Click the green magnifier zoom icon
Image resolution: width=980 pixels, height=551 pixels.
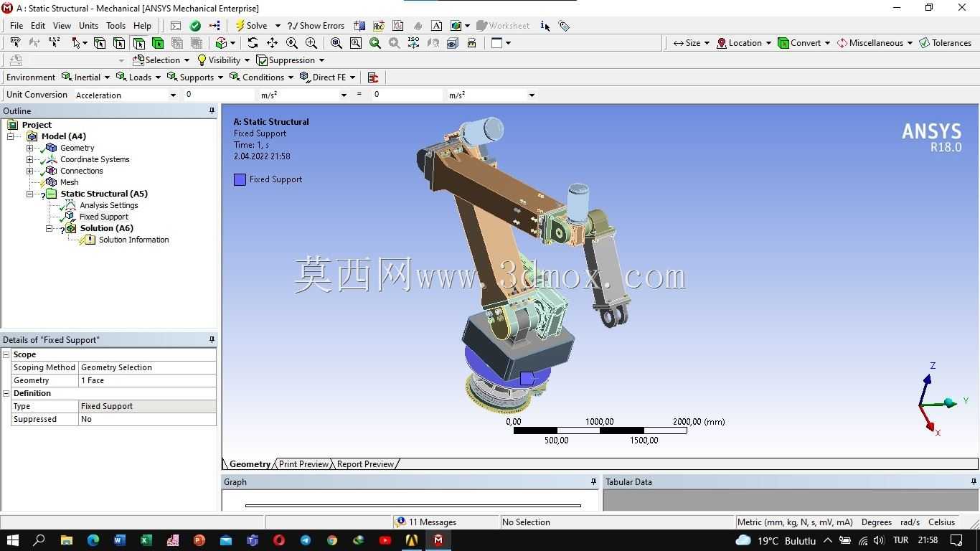(x=374, y=43)
